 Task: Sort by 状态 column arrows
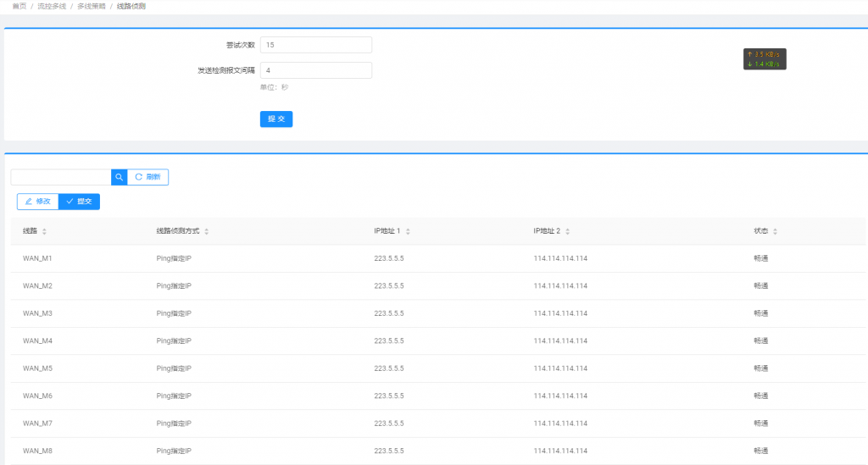[775, 231]
